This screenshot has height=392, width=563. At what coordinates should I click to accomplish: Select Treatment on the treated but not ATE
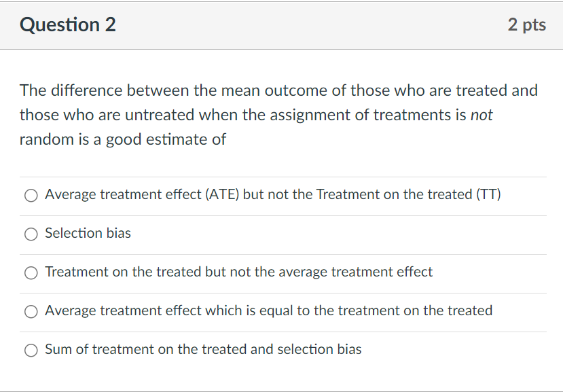[x=31, y=272]
